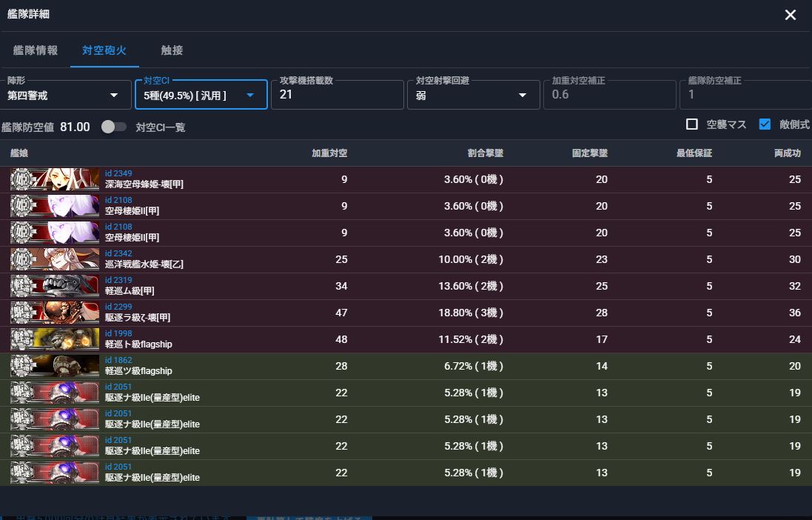Expand the 対空CI dropdown
The width and height of the screenshot is (812, 520).
coord(201,95)
